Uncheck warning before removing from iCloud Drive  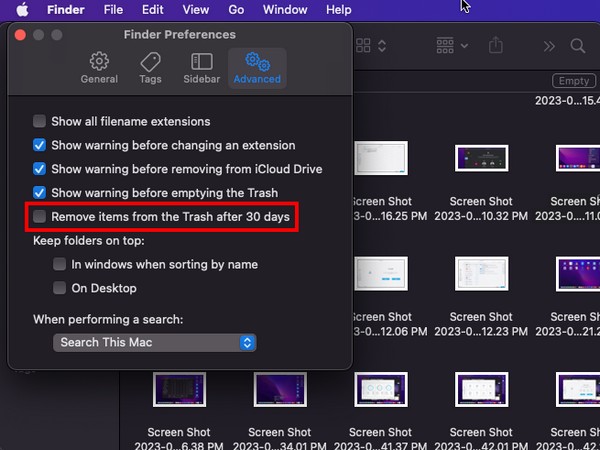(39, 169)
